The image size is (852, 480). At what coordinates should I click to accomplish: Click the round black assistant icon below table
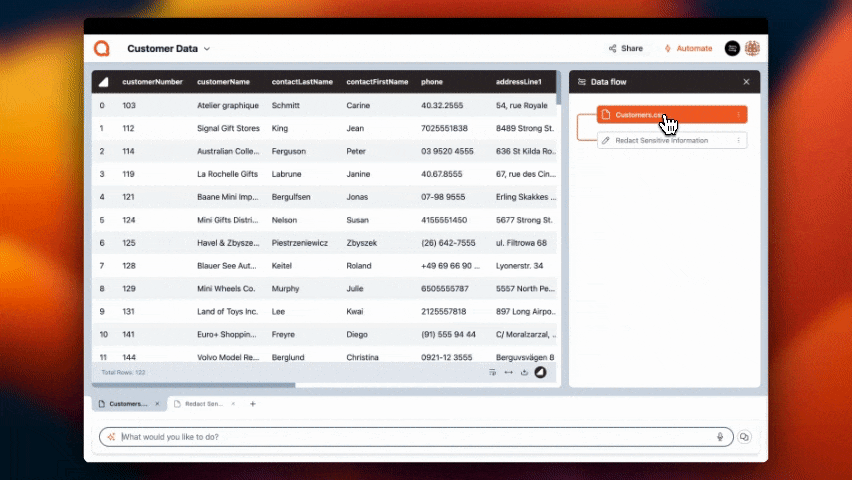(541, 372)
